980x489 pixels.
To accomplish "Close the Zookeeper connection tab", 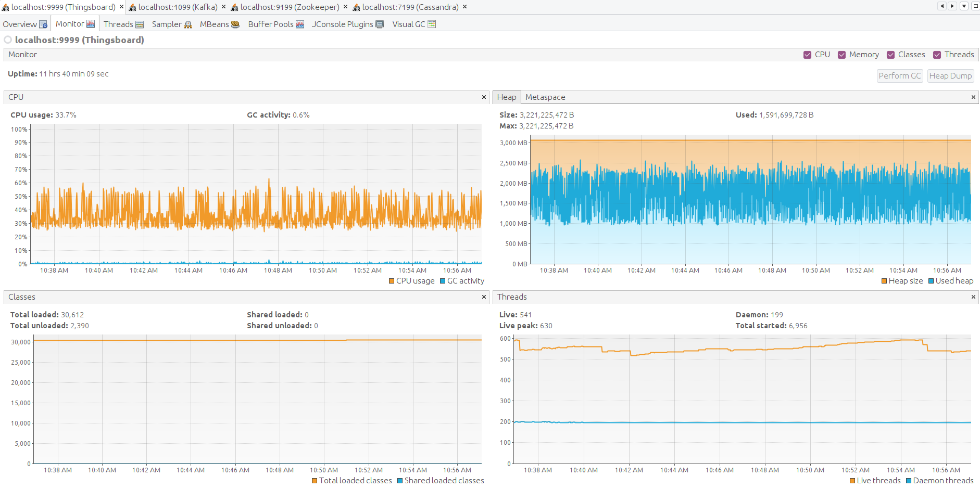I will click(345, 7).
